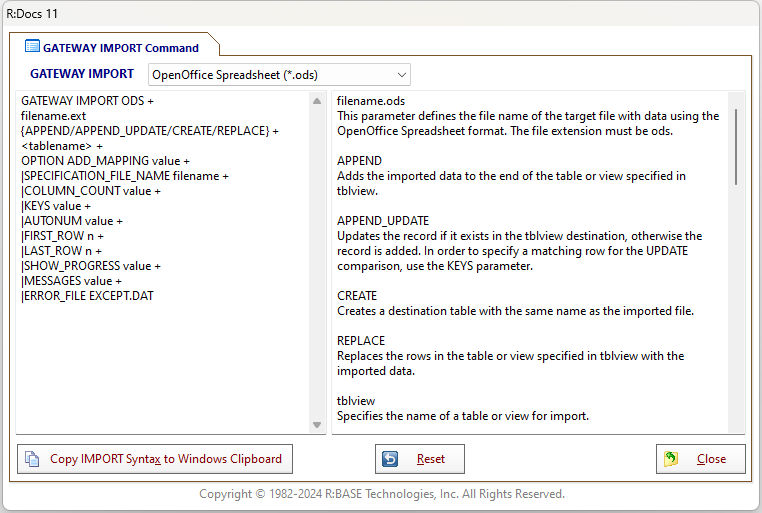
Task: Click the Reset button
Action: tap(420, 459)
